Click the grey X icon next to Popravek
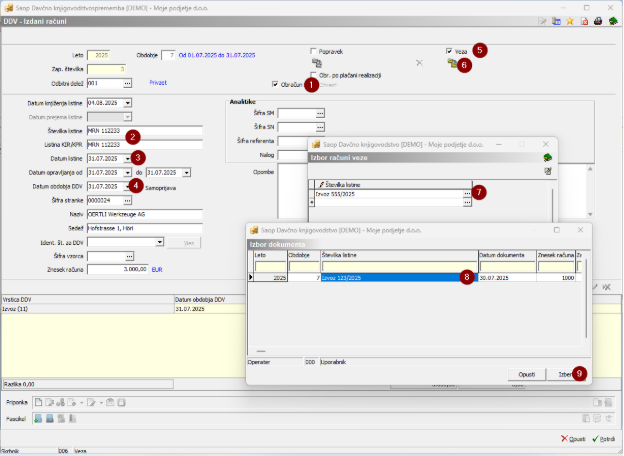 (419, 63)
